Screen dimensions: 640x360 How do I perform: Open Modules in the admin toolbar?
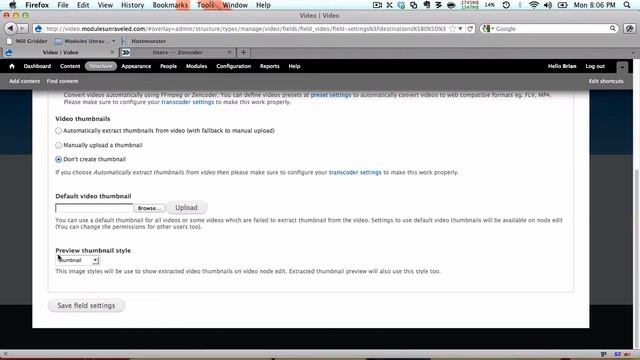click(196, 66)
